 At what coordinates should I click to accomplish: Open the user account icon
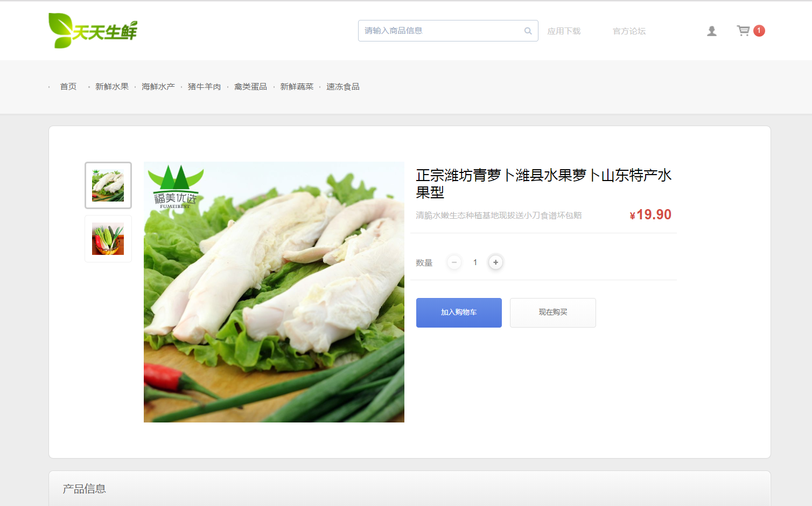coord(711,31)
